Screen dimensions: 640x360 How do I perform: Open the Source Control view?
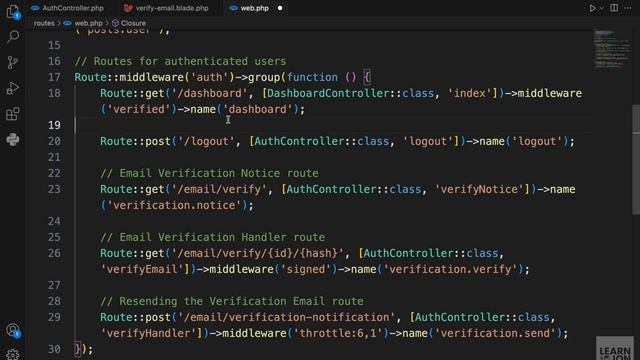[13, 62]
